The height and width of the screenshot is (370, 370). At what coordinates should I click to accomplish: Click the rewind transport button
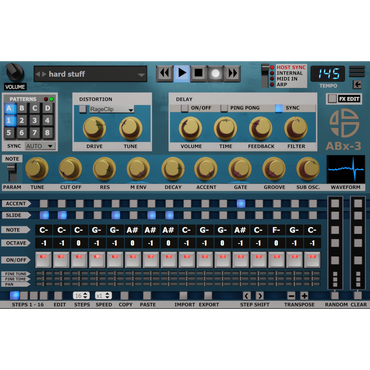click(165, 73)
